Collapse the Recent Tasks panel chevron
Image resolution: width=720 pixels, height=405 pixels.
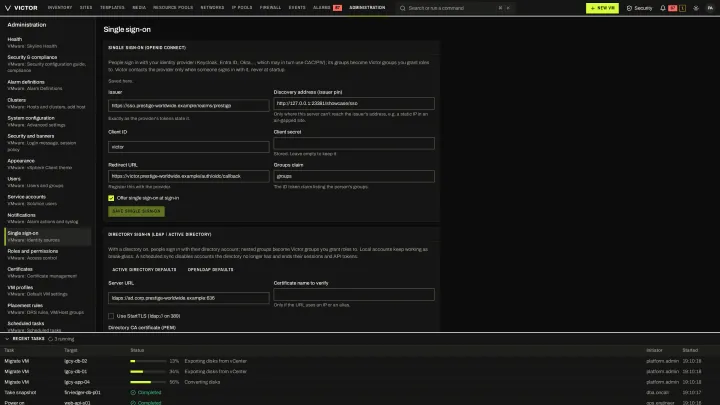tap(7, 339)
